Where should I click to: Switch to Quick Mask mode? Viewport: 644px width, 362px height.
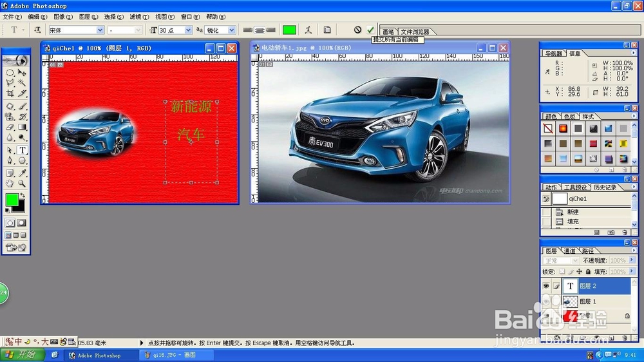[x=22, y=223]
